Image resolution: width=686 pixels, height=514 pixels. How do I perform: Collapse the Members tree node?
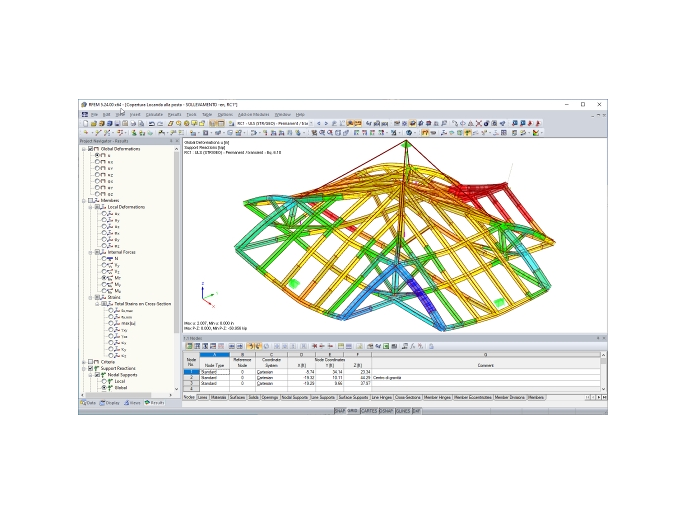pyautogui.click(x=84, y=201)
